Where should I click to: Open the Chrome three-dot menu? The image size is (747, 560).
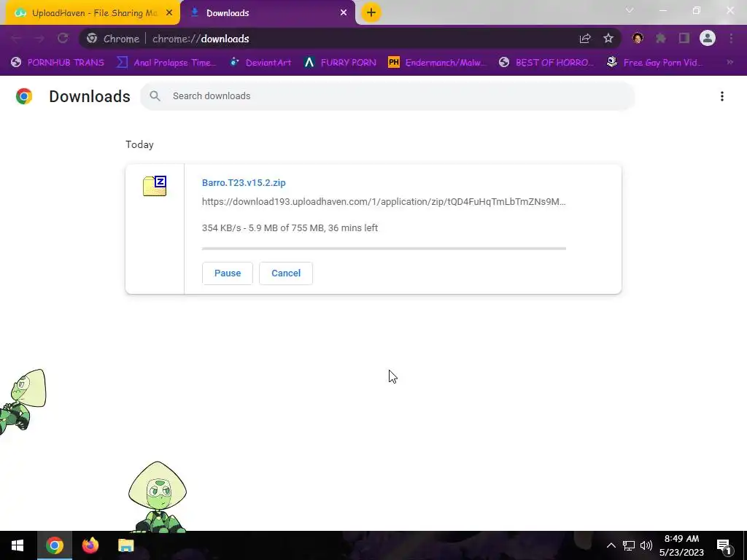pyautogui.click(x=731, y=39)
